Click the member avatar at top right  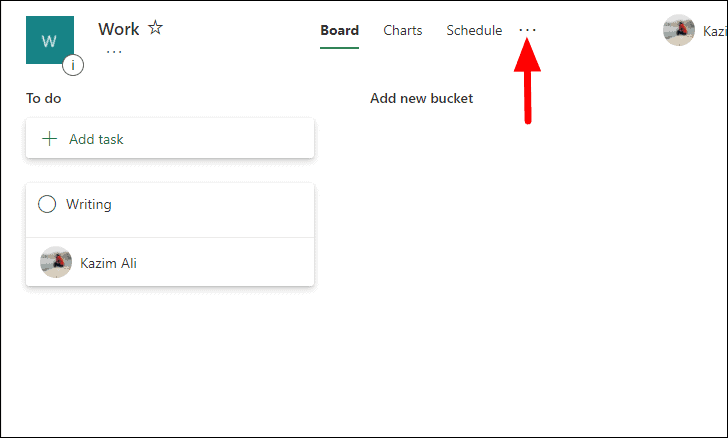679,30
